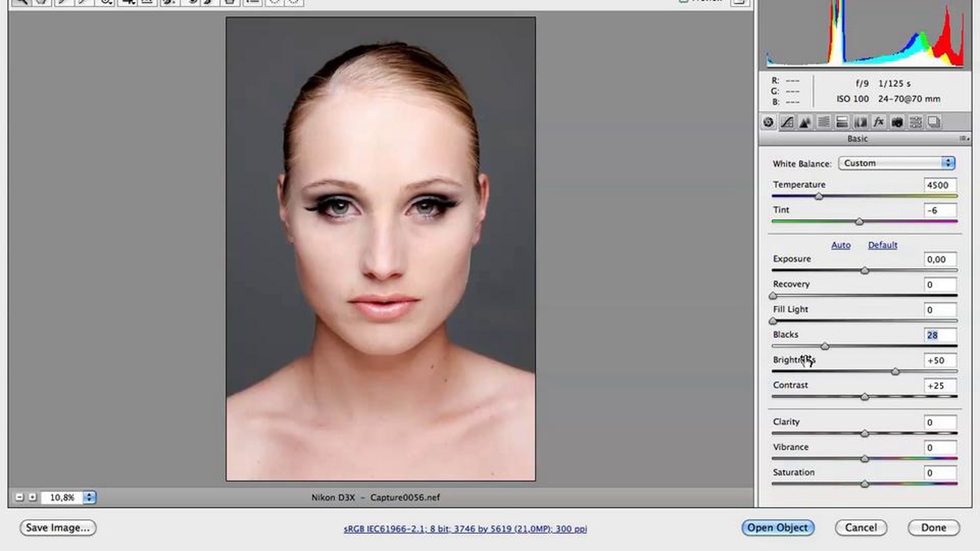This screenshot has width=980, height=551.
Task: Open the zoom level 10,8% dropdown
Action: (89, 497)
